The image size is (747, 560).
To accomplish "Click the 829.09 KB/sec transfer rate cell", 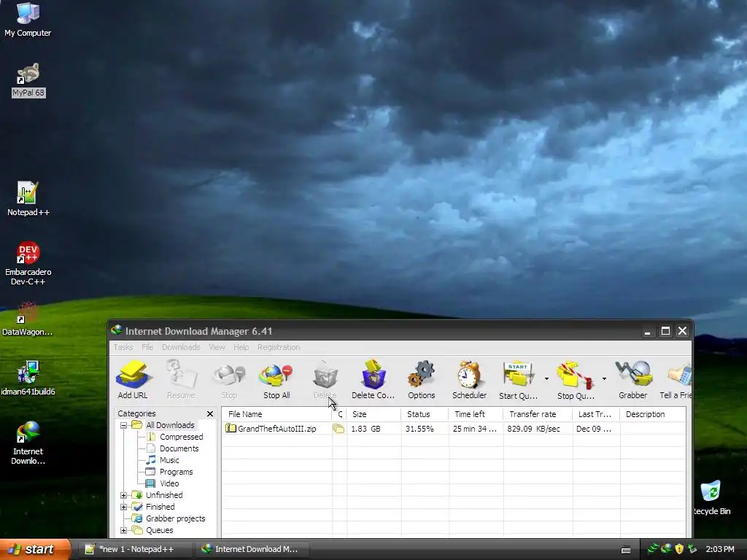I will tap(533, 429).
